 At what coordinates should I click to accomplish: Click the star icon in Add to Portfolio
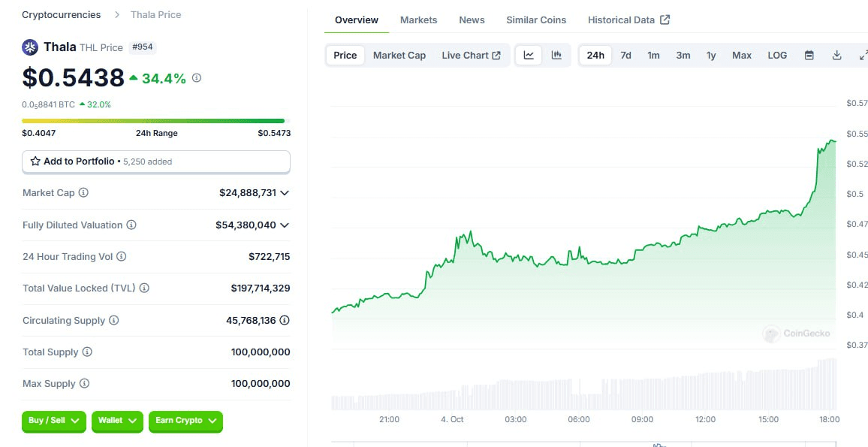pos(35,162)
